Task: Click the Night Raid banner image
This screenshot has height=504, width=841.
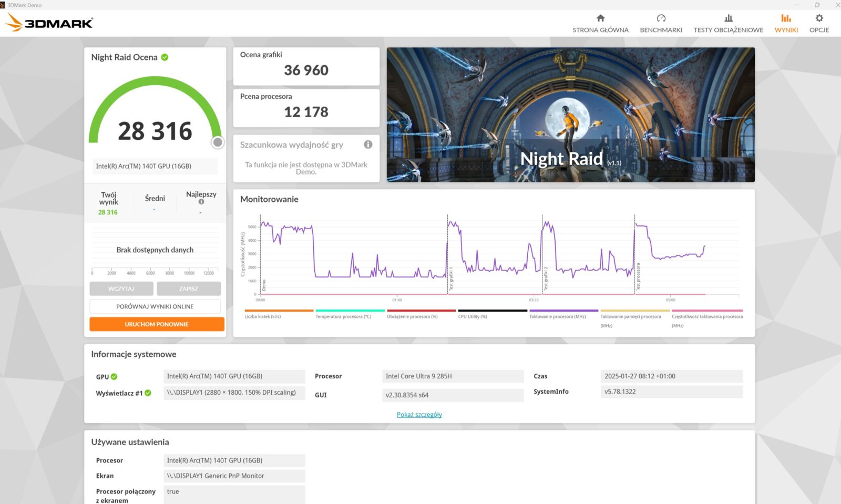Action: [570, 115]
